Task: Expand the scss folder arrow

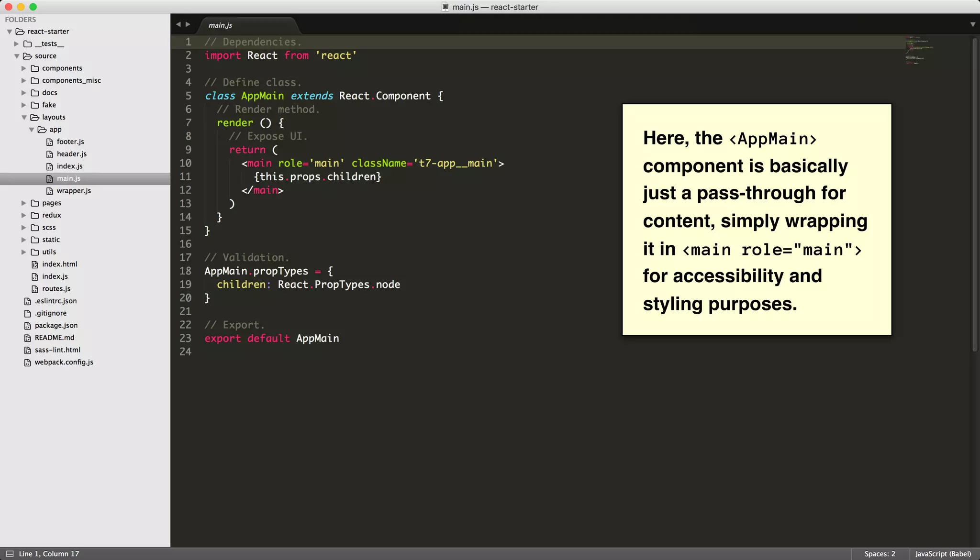Action: (x=23, y=228)
